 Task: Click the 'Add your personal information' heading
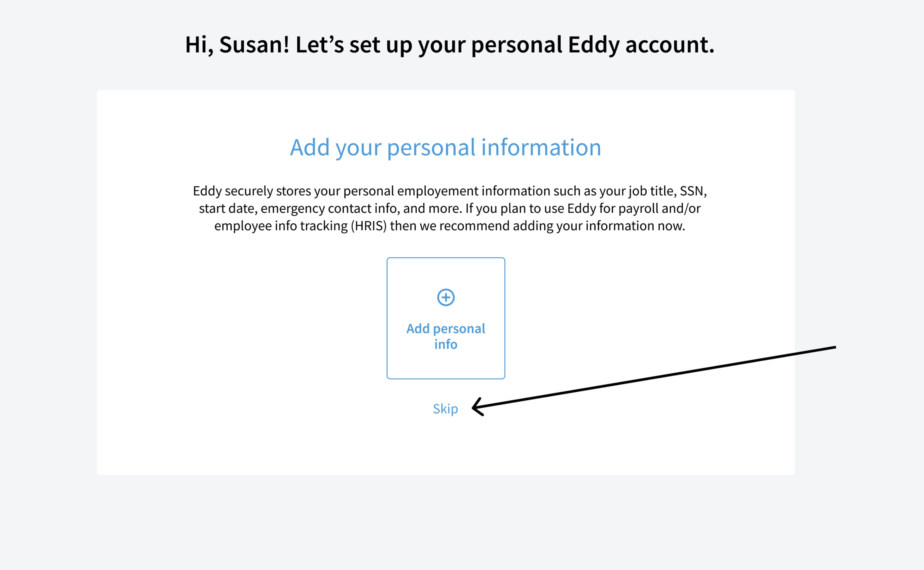point(445,147)
